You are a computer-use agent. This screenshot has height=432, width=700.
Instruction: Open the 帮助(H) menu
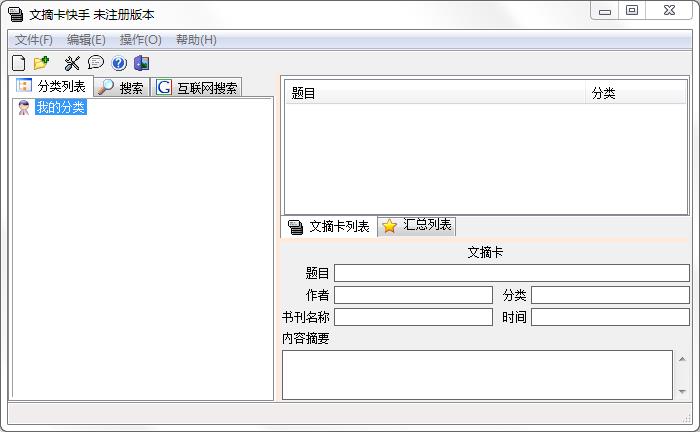pyautogui.click(x=196, y=40)
